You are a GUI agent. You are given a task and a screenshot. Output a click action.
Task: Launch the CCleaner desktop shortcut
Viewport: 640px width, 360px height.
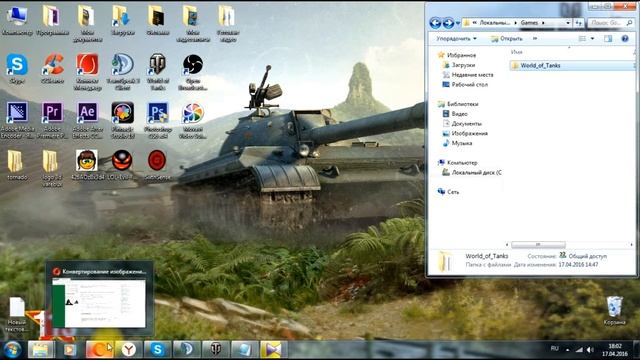pyautogui.click(x=52, y=68)
